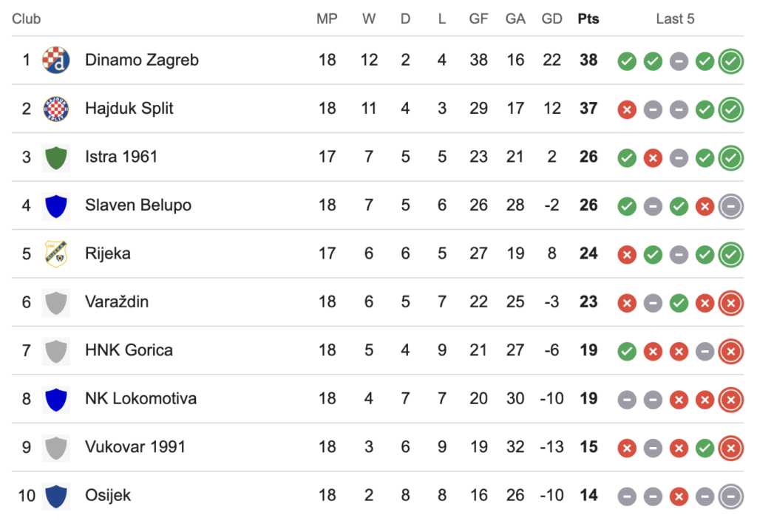The height and width of the screenshot is (532, 757).
Task: Click the blue Slaven Belupo shield icon
Action: [55, 205]
